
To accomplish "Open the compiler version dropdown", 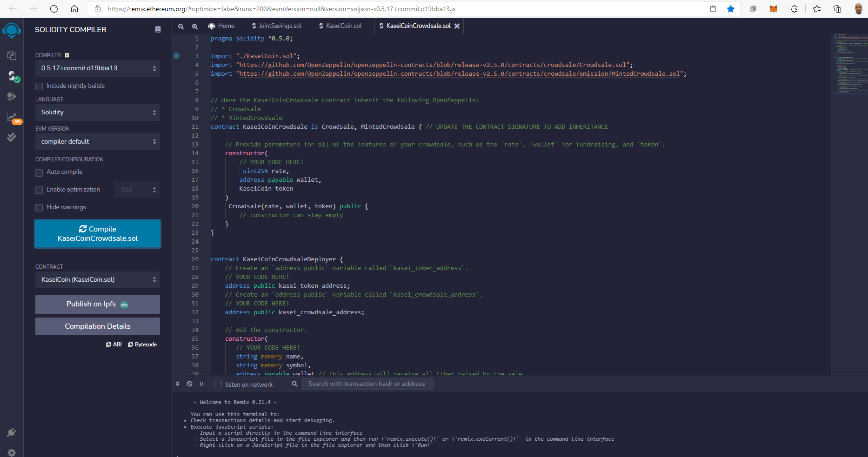I will (x=98, y=68).
